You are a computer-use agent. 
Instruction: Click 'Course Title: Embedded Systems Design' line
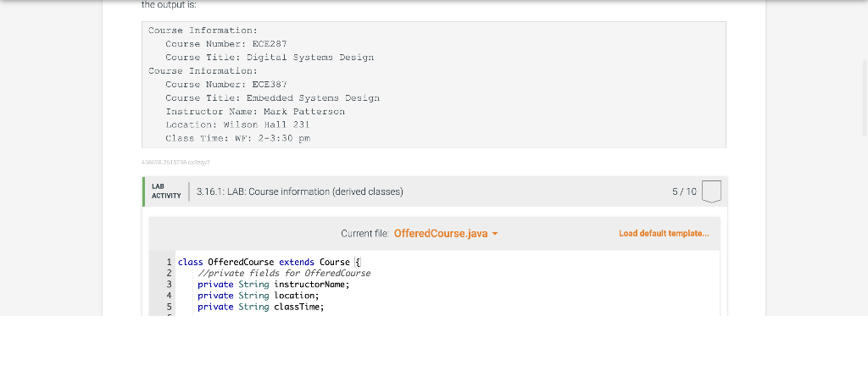[x=272, y=98]
